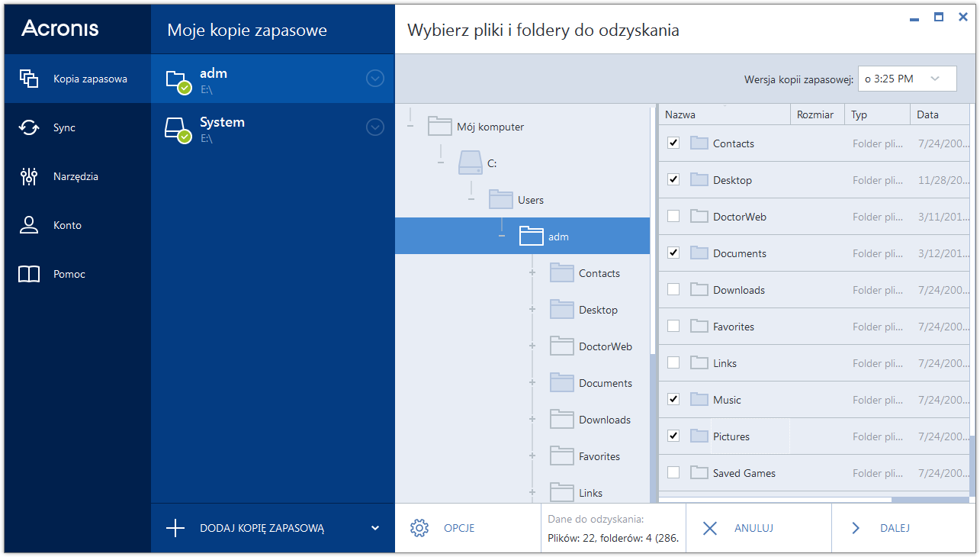Click the Contacts folder icon in tree
Screen dimensions: 980x557
(562, 272)
